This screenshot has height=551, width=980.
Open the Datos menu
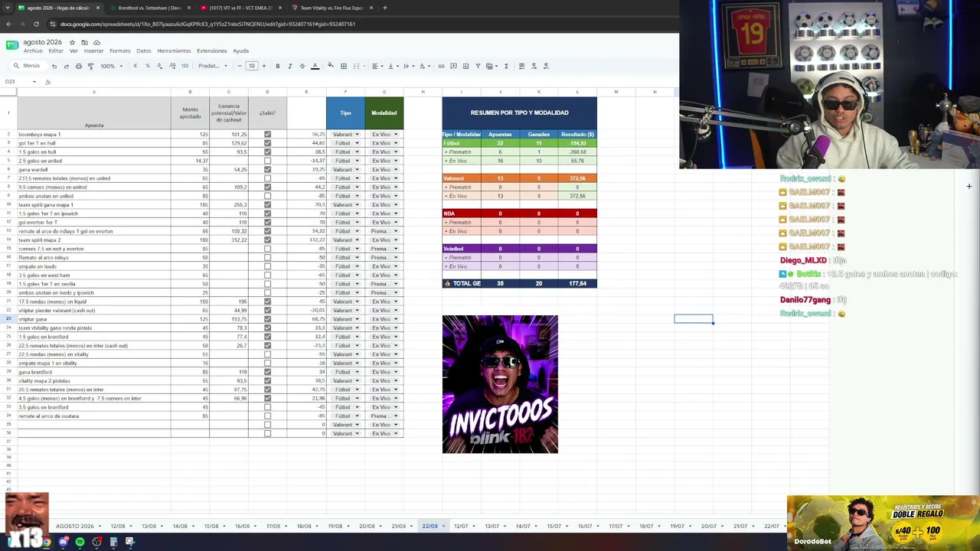click(x=143, y=51)
